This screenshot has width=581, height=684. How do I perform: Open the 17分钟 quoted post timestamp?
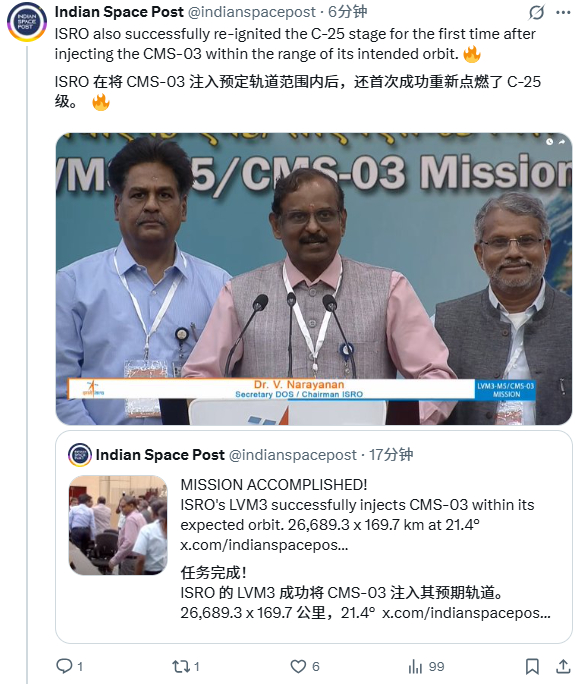click(x=391, y=455)
